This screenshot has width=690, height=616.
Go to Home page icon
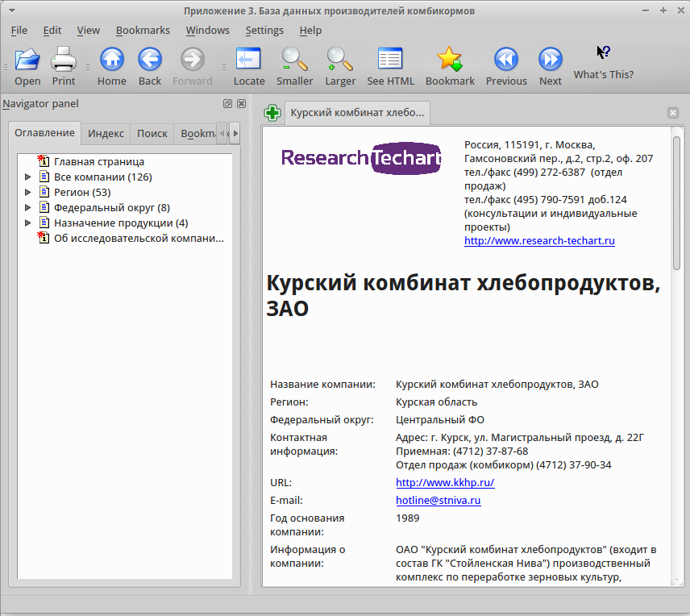[112, 60]
